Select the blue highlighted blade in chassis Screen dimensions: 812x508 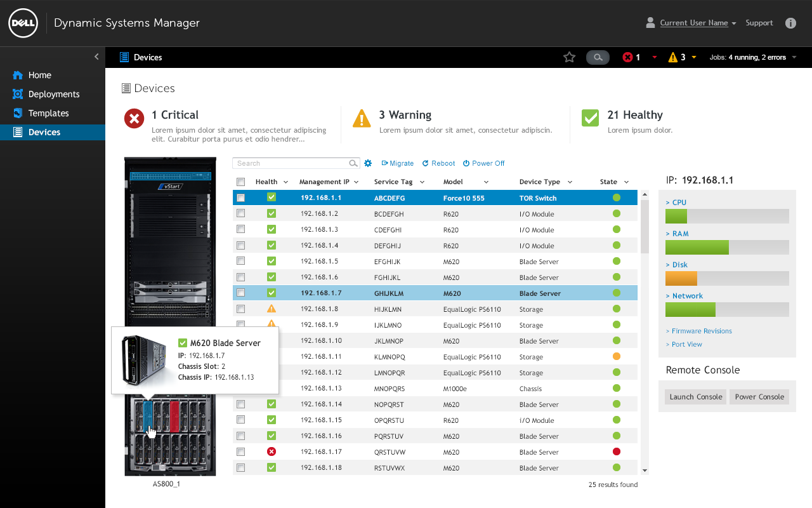(148, 417)
